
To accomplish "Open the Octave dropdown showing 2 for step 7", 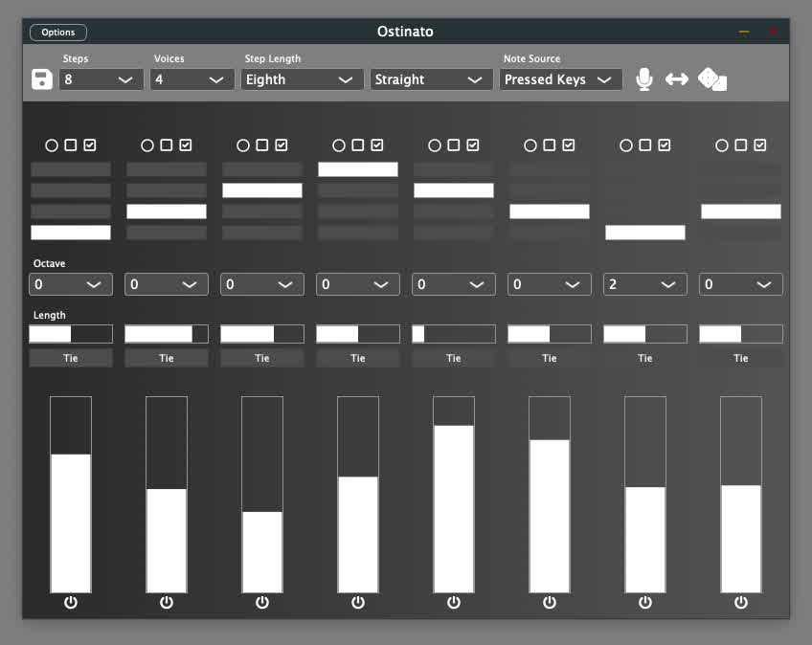I will pos(645,284).
